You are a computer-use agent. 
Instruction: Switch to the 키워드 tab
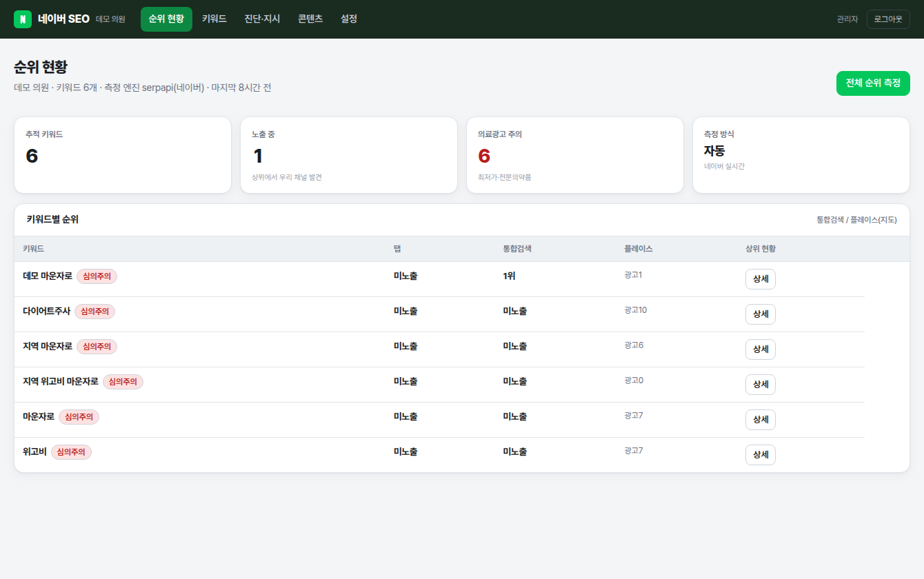tap(214, 19)
